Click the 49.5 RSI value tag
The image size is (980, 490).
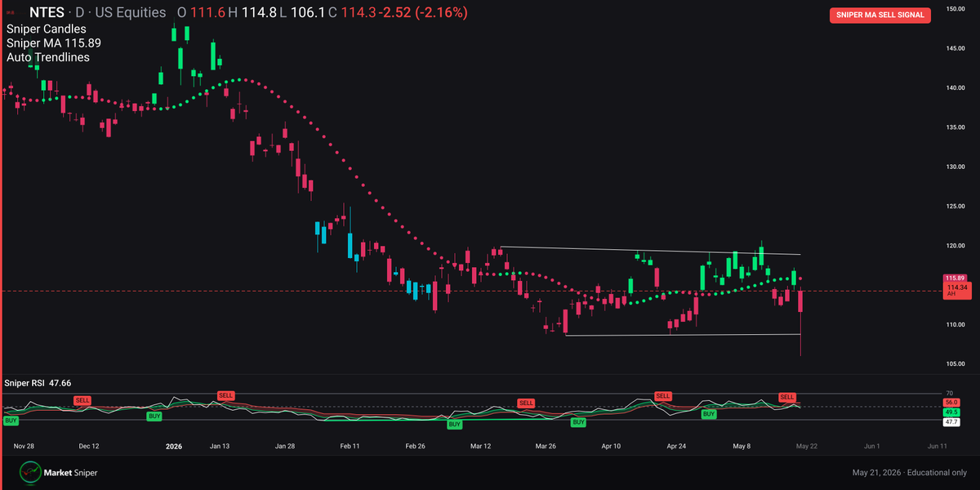951,413
